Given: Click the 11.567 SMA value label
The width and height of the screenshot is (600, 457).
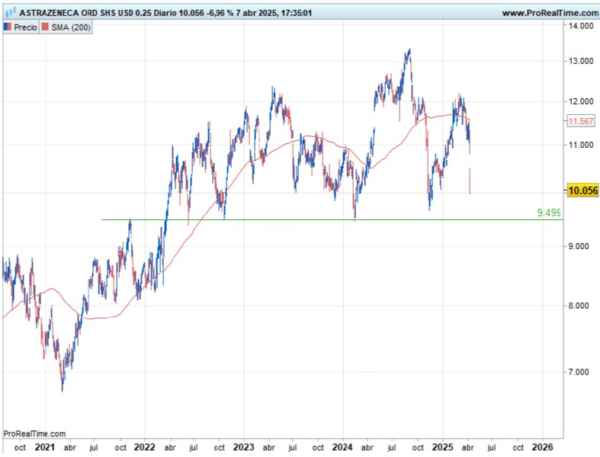Looking at the screenshot, I should coord(580,121).
